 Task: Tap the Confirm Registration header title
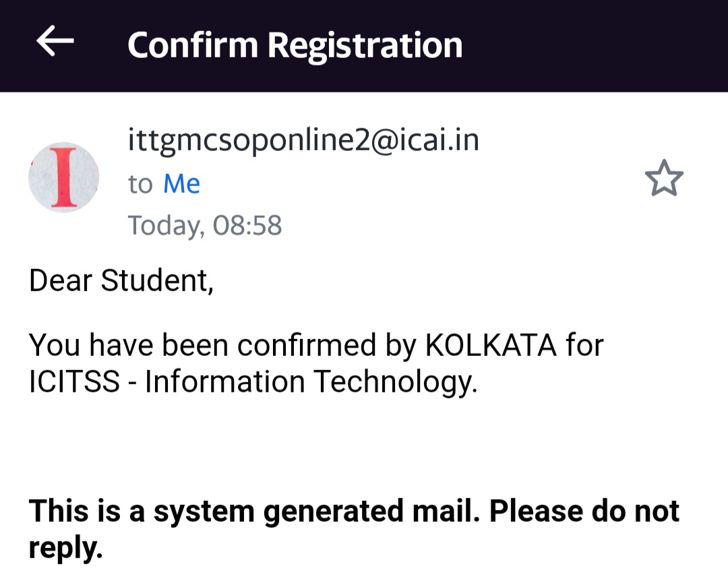coord(295,45)
